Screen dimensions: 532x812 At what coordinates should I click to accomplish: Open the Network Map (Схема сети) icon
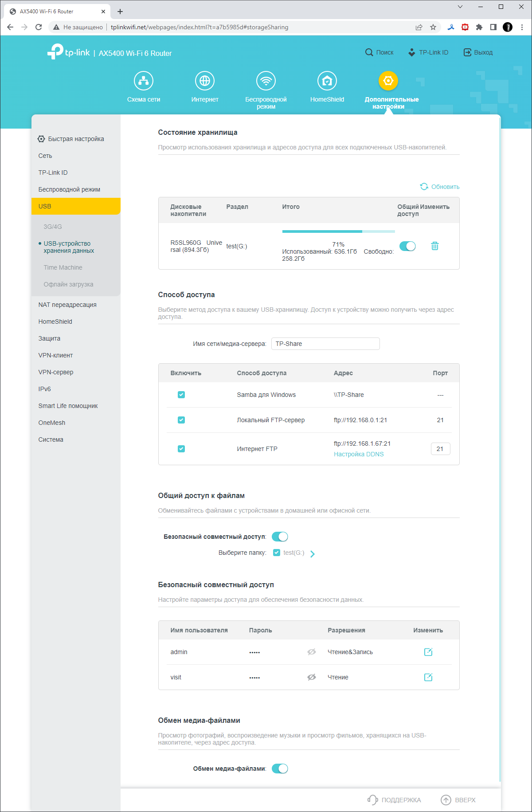pos(144,81)
